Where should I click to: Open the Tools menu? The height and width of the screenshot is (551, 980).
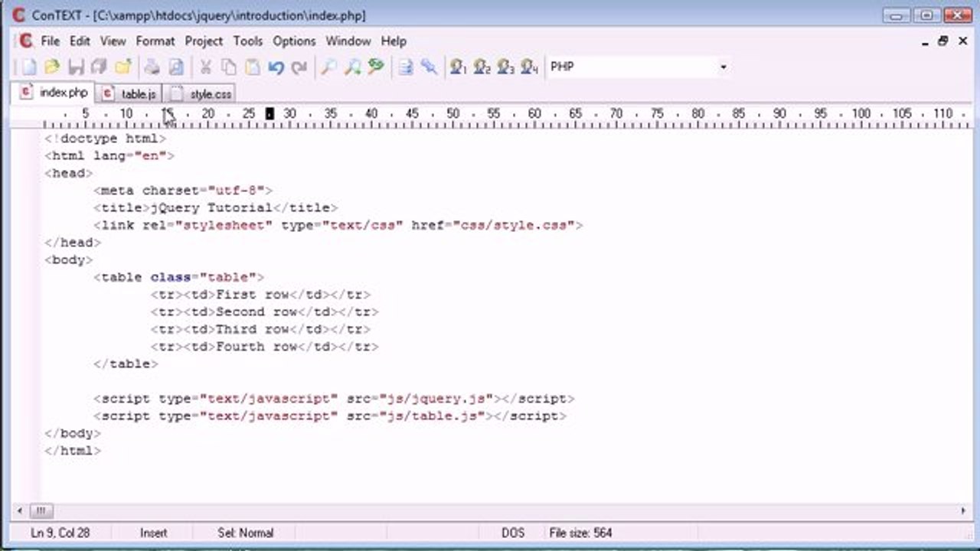(x=248, y=41)
